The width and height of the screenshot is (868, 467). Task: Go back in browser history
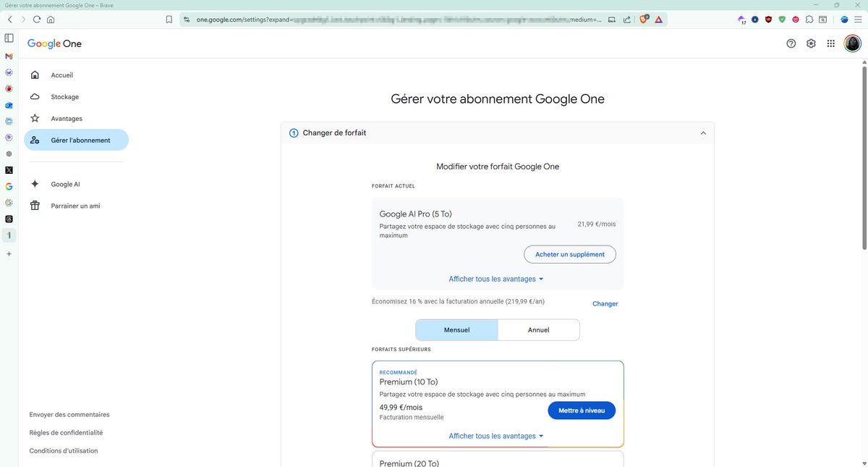pyautogui.click(x=10, y=20)
